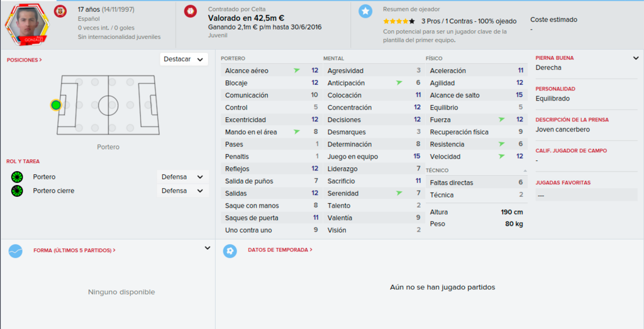The image size is (644, 329).
Task: Click the Portero cierre role suitability icon
Action: point(17,191)
